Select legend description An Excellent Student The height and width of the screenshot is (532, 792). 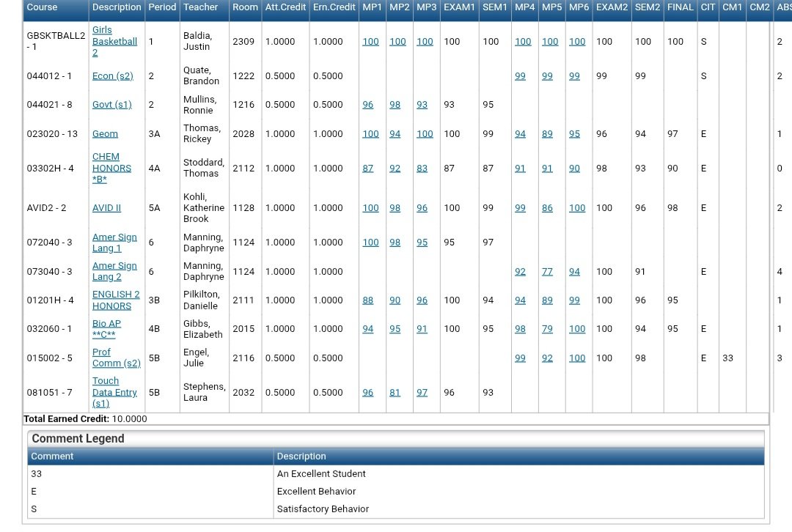[x=321, y=474]
